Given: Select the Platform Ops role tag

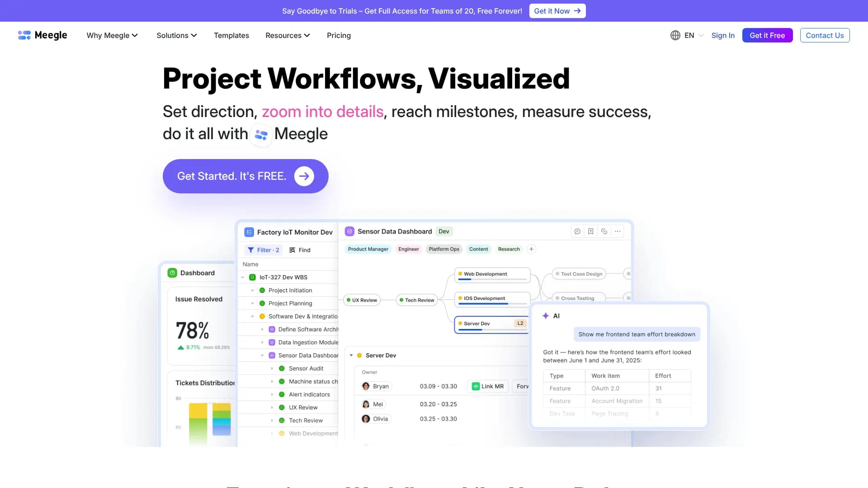Looking at the screenshot, I should click(443, 249).
